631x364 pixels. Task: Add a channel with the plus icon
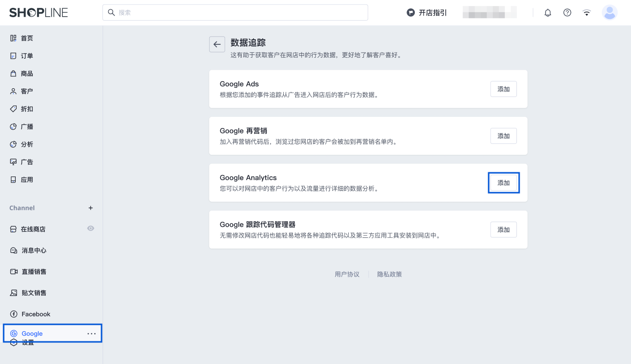[x=91, y=208]
